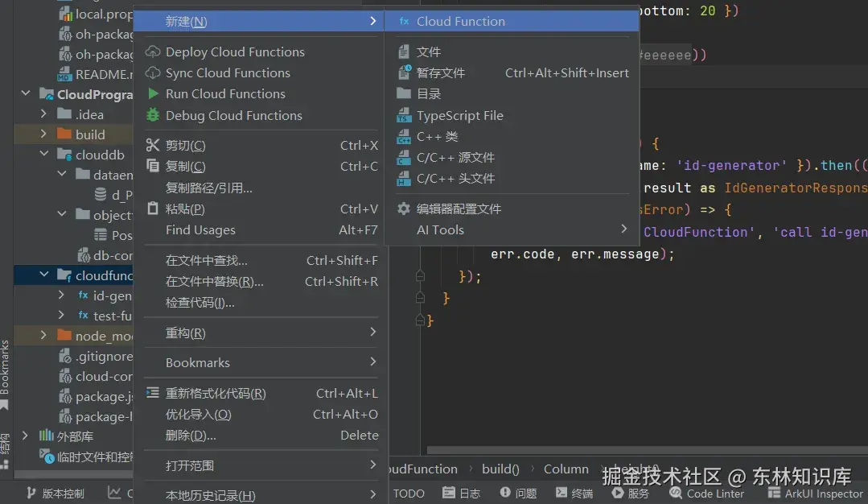
Task: Choose 删除(D) from the context menu
Action: tap(260, 436)
